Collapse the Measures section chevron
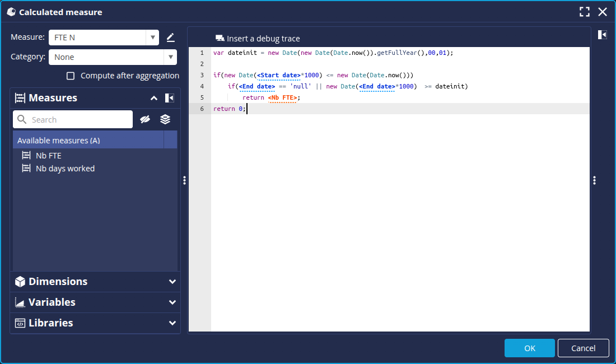616x364 pixels. coord(154,98)
